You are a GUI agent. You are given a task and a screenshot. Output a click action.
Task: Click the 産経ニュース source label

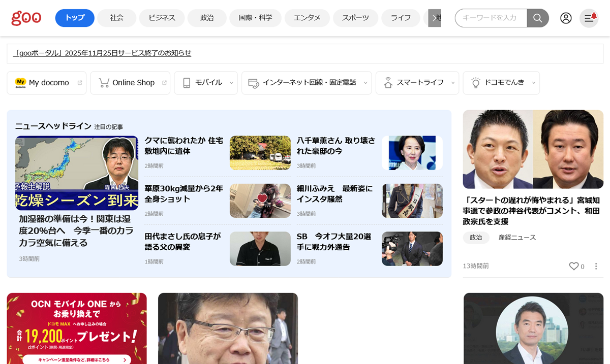coord(517,238)
